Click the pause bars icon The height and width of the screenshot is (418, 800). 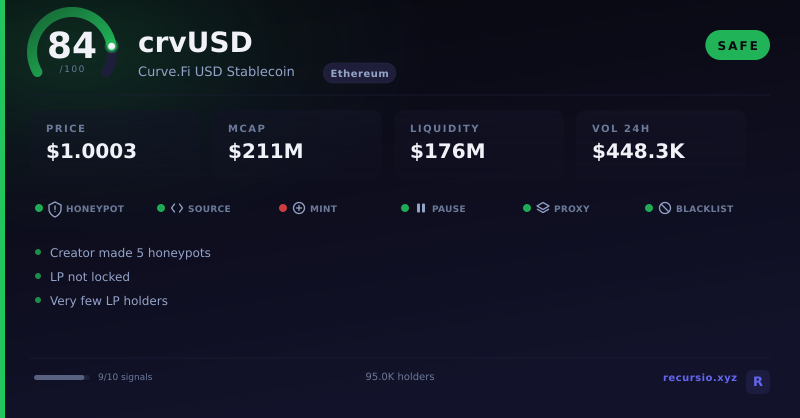click(x=421, y=208)
